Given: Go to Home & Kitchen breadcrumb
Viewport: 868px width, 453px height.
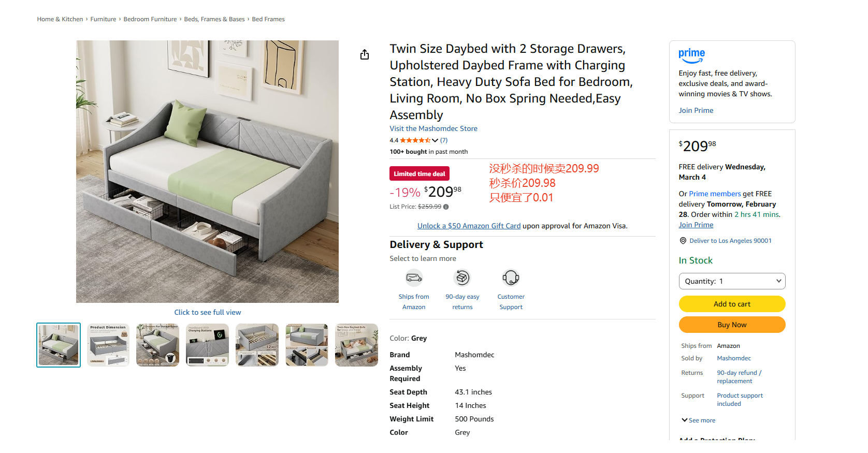Looking at the screenshot, I should point(60,19).
